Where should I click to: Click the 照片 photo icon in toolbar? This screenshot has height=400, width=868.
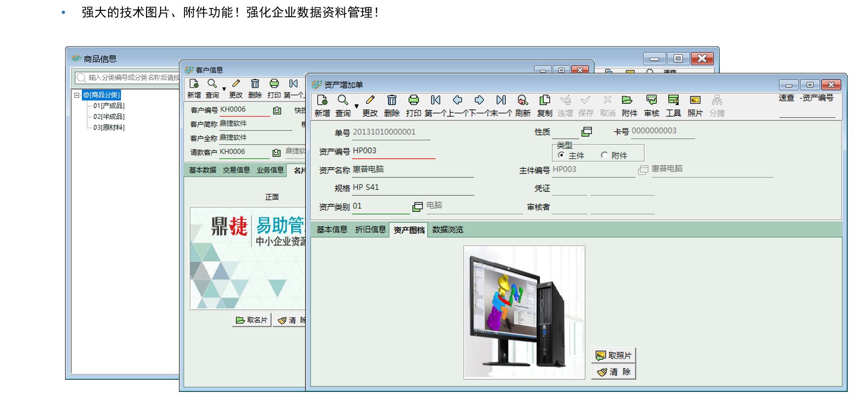tap(695, 100)
